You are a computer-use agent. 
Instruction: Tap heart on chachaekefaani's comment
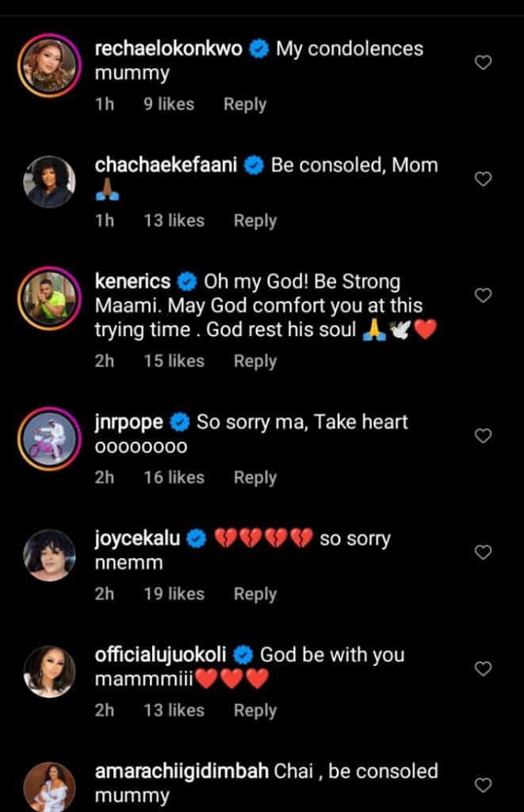pyautogui.click(x=483, y=179)
